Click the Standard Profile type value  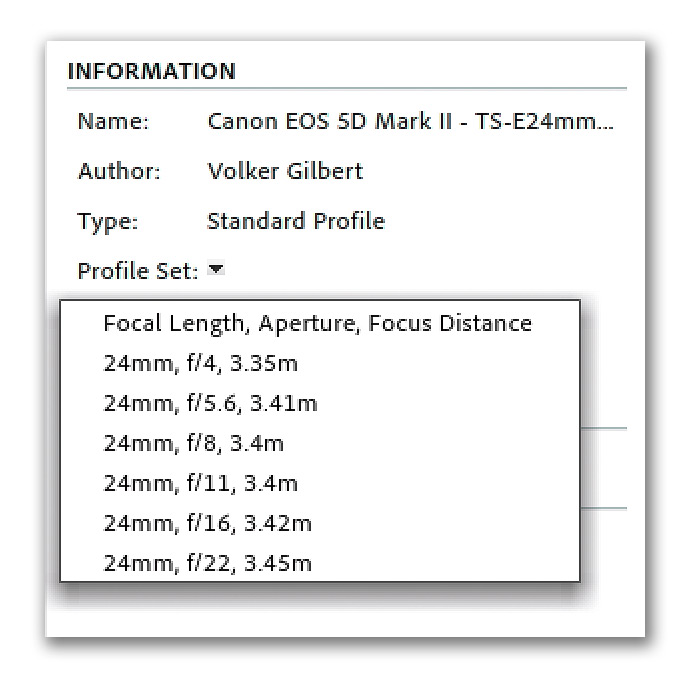[x=296, y=221]
